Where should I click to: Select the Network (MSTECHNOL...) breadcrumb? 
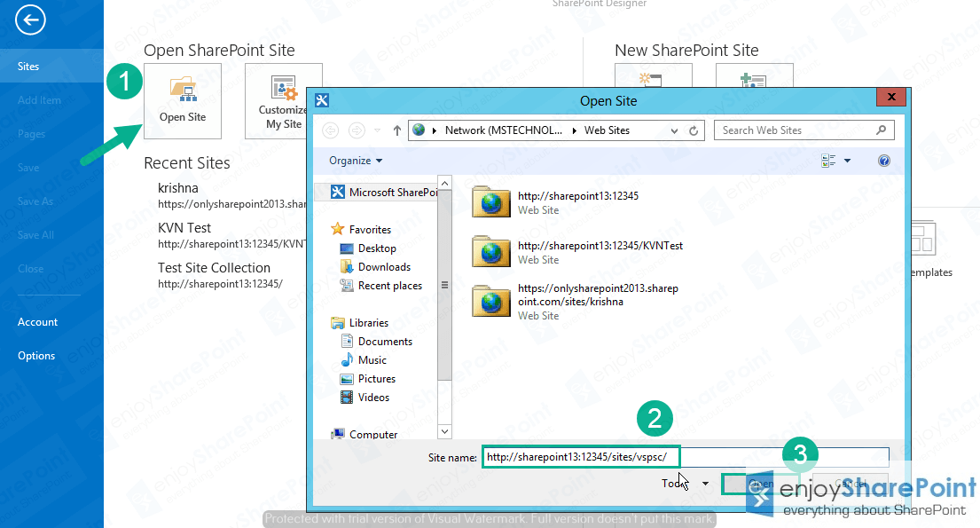(503, 130)
